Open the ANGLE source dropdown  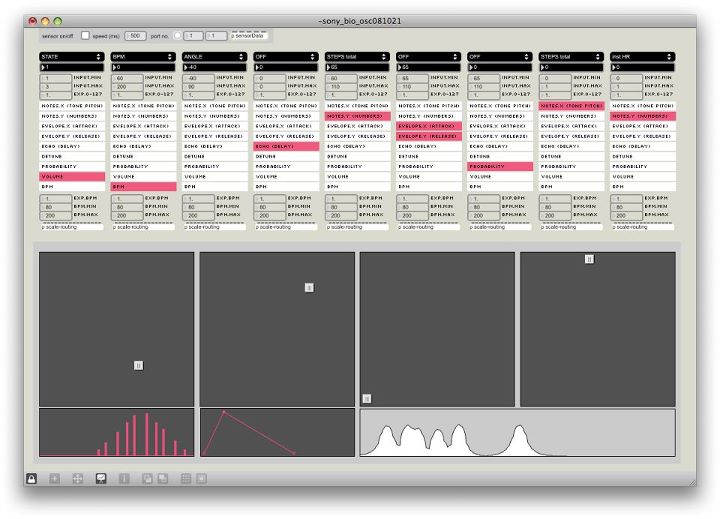[x=216, y=57]
